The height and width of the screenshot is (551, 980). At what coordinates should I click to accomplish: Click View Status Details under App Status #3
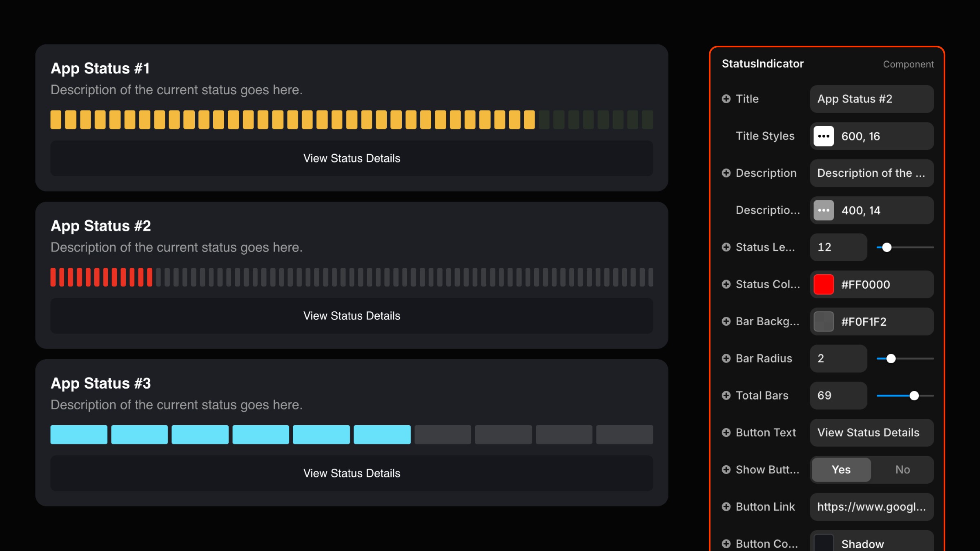point(352,473)
